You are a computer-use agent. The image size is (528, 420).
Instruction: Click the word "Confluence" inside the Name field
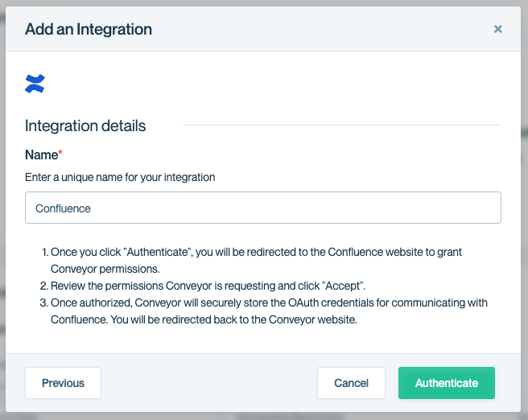click(63, 208)
